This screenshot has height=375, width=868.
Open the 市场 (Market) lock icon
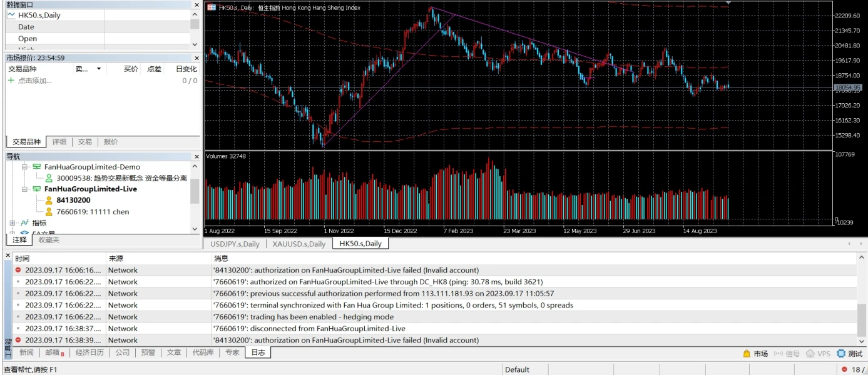(x=747, y=354)
